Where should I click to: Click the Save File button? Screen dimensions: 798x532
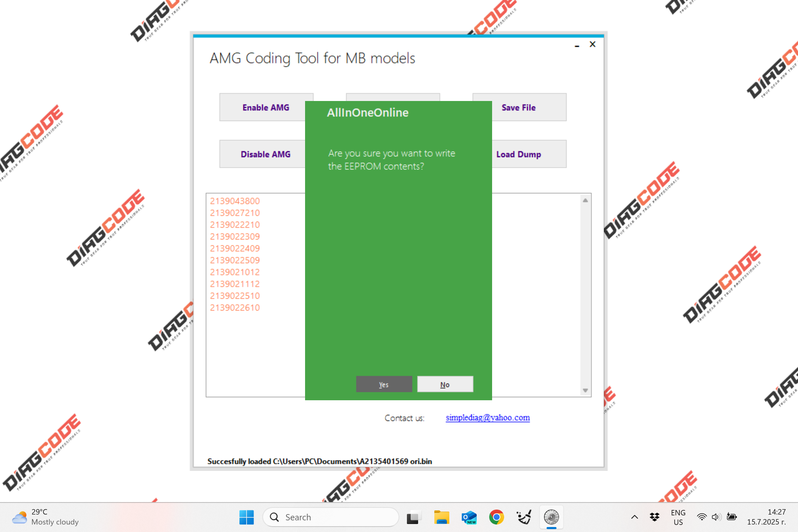[529, 107]
